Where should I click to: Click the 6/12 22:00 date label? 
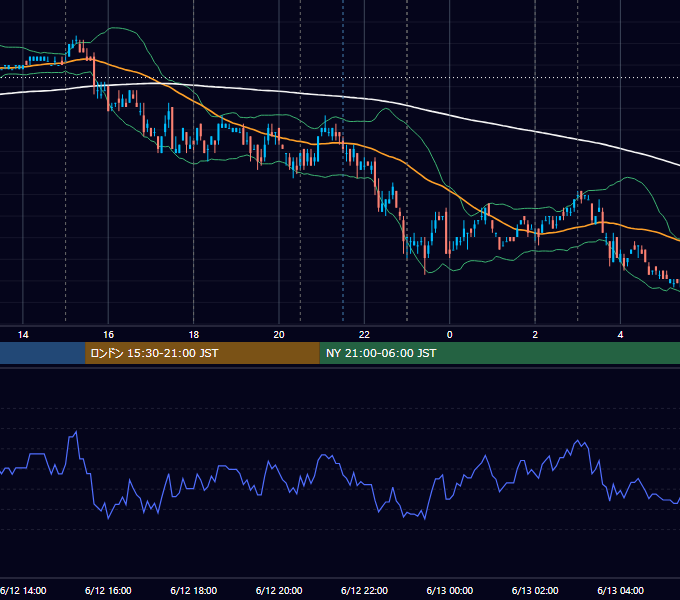tap(364, 590)
